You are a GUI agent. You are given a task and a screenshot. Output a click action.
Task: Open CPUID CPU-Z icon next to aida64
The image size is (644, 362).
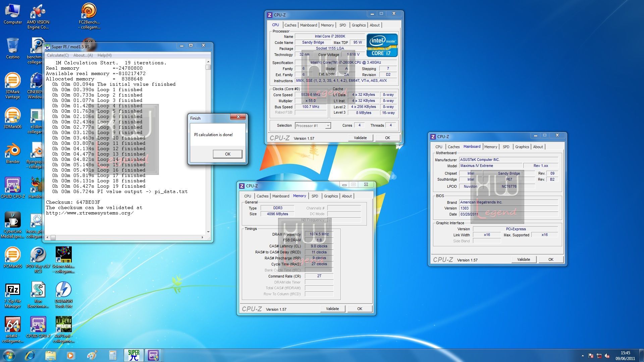38,327
